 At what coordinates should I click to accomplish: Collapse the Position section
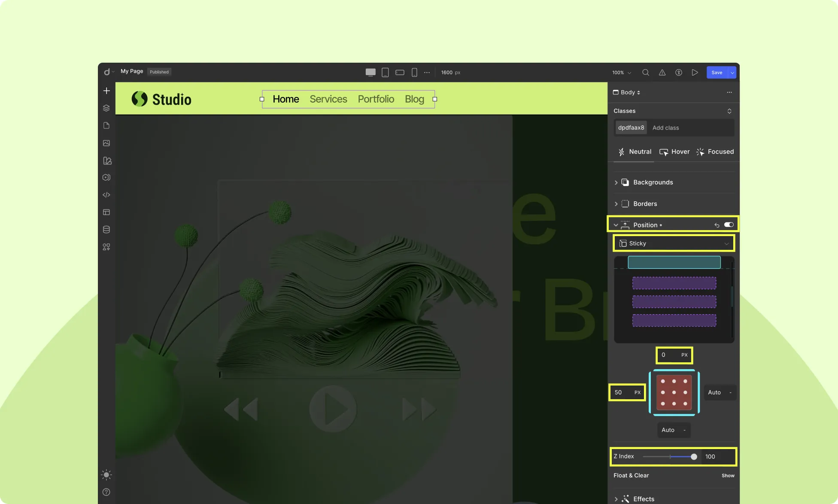point(616,225)
